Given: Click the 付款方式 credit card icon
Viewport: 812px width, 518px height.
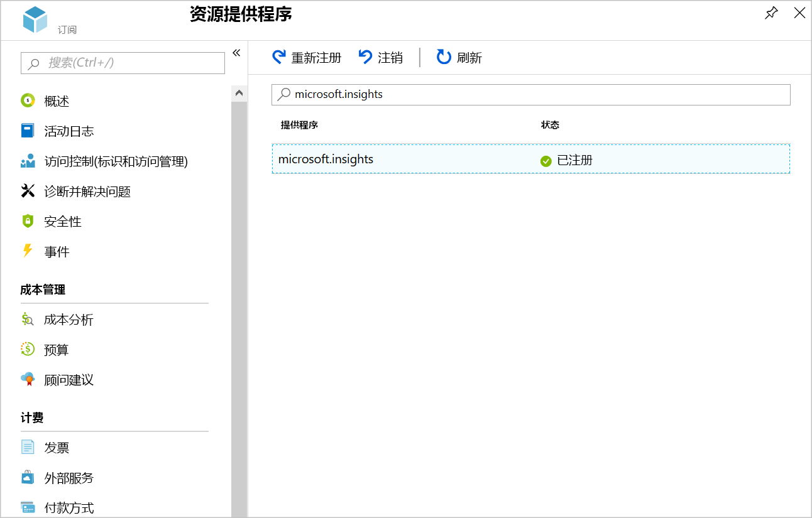Looking at the screenshot, I should click(28, 507).
